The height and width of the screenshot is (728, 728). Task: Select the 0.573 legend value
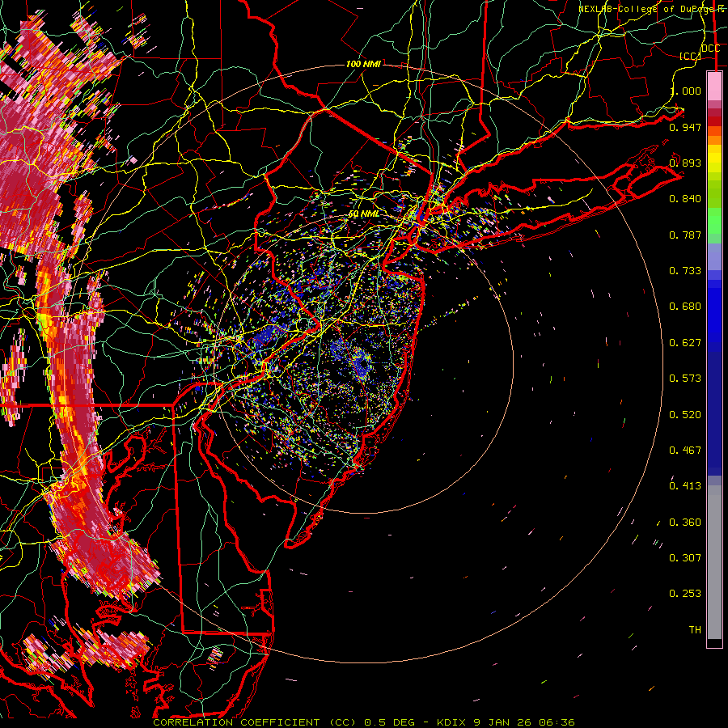point(685,379)
